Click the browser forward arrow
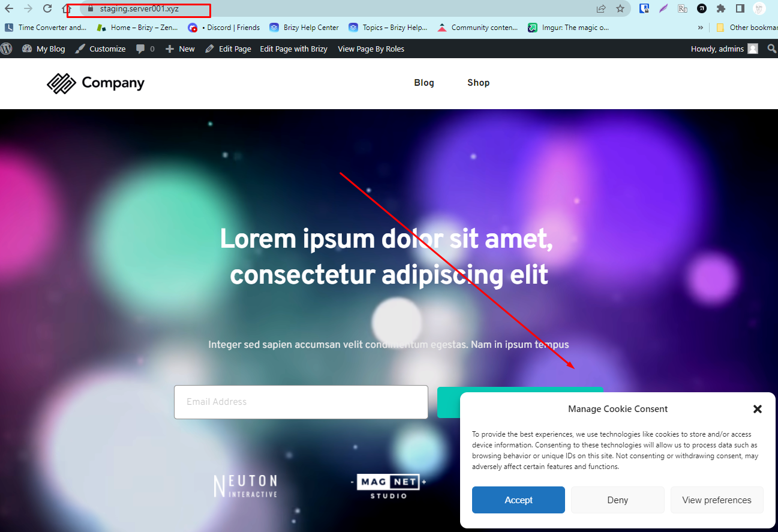Screen dimensions: 778x532 28,8
